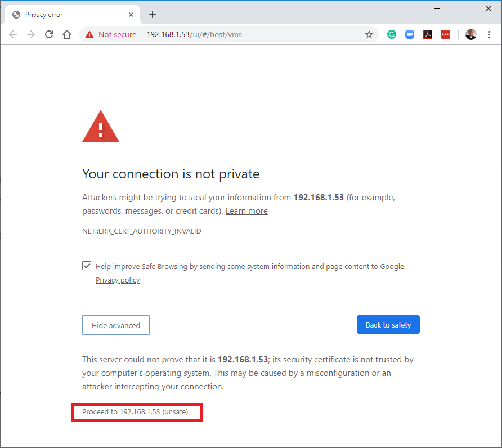Proceed to 192.168.1.53 (unsafe) link
The image size is (502, 448).
tap(135, 412)
